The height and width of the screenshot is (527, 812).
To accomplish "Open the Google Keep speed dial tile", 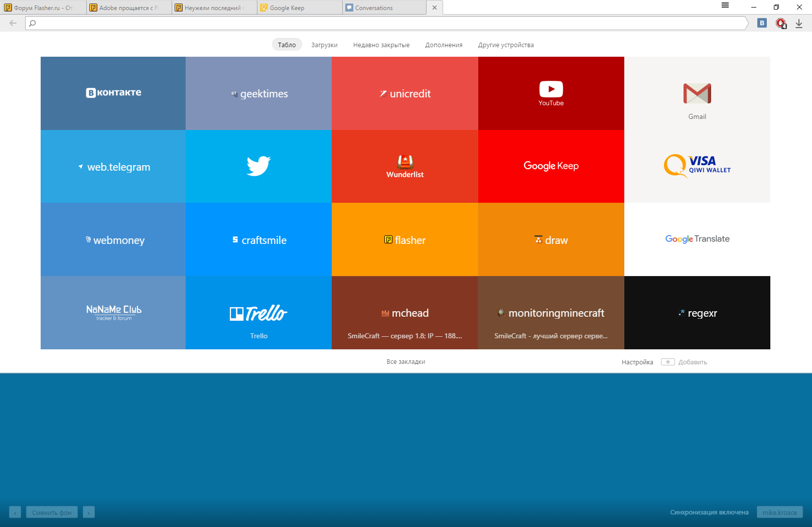I will click(551, 167).
